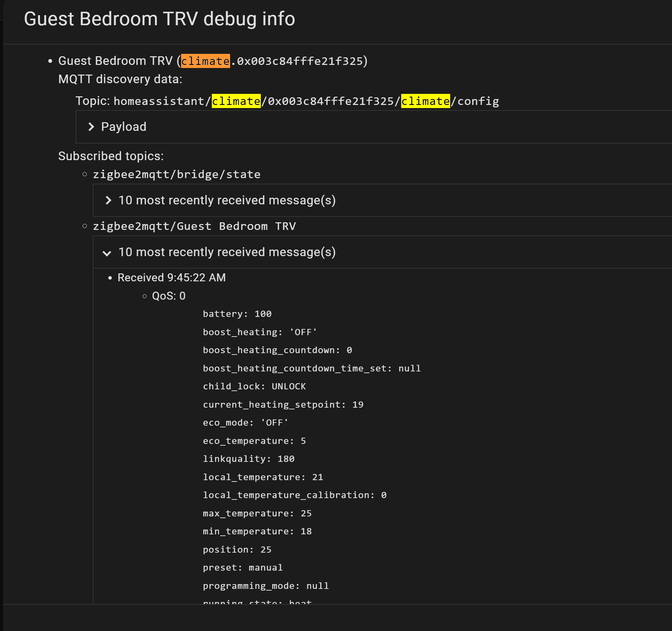The height and width of the screenshot is (631, 672).
Task: Click down chevron of expanded messages panel
Action: 107,253
